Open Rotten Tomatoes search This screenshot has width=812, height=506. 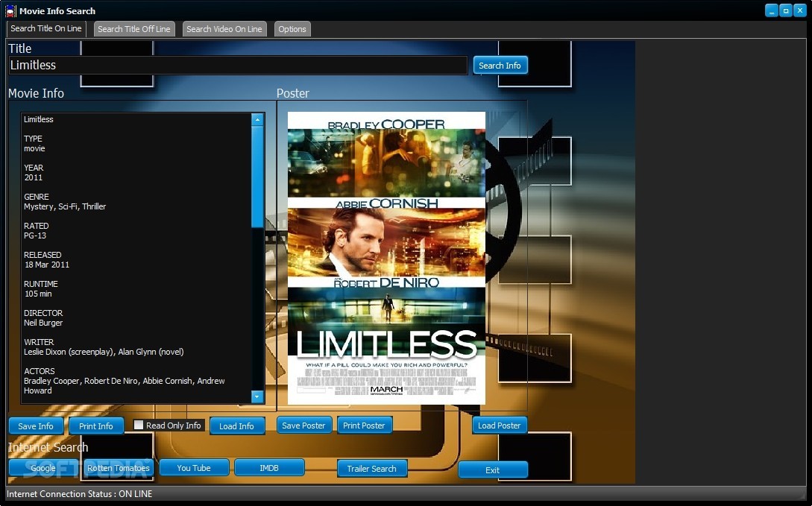pyautogui.click(x=118, y=468)
